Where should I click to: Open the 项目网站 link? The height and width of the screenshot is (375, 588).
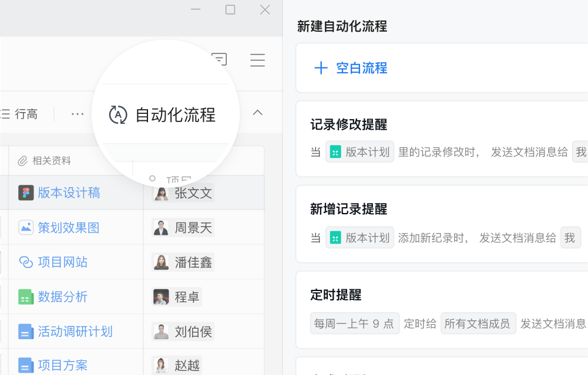coord(62,262)
